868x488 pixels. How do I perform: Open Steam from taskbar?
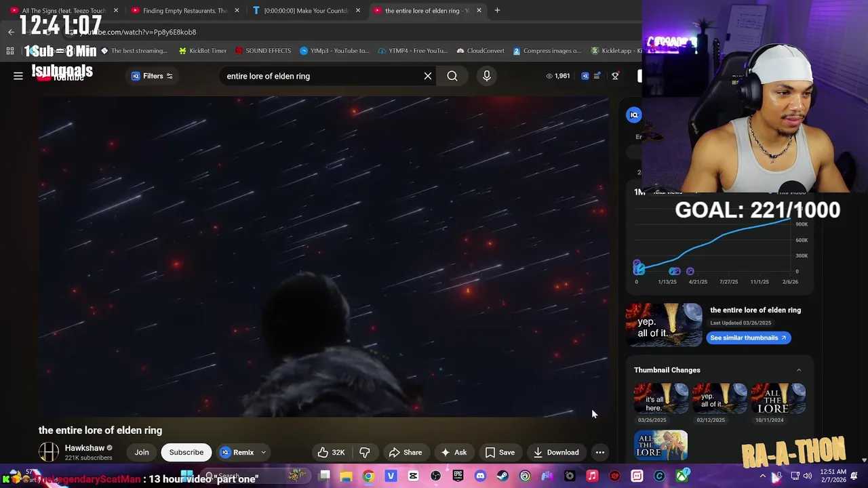click(x=502, y=476)
